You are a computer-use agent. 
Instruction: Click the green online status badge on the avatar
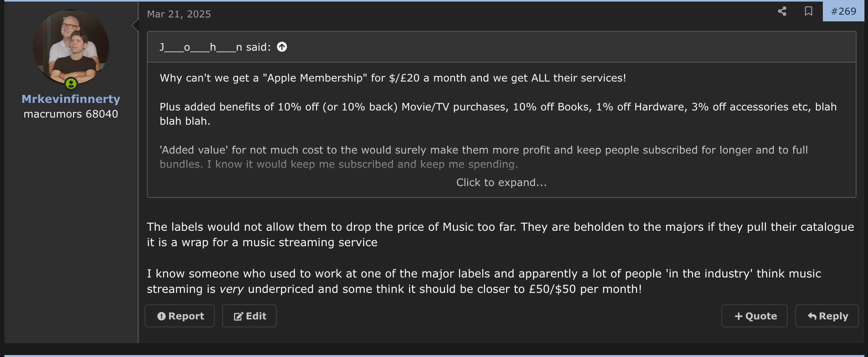71,84
